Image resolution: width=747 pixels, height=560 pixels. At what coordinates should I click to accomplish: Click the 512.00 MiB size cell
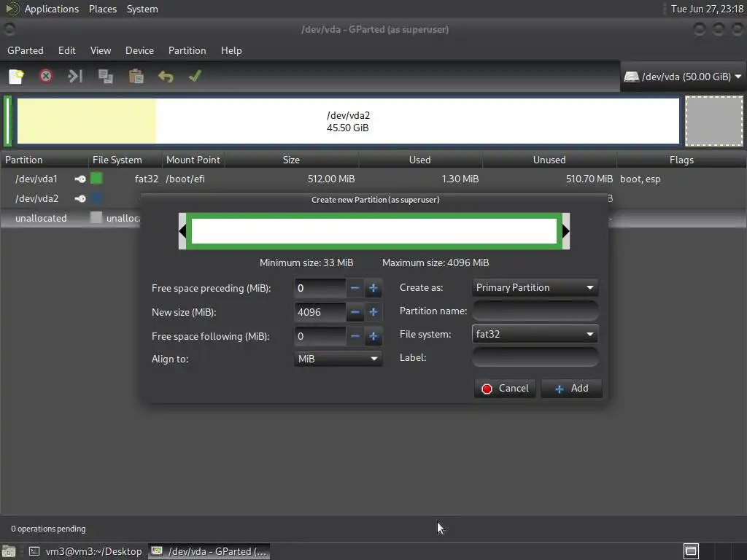tap(331, 179)
